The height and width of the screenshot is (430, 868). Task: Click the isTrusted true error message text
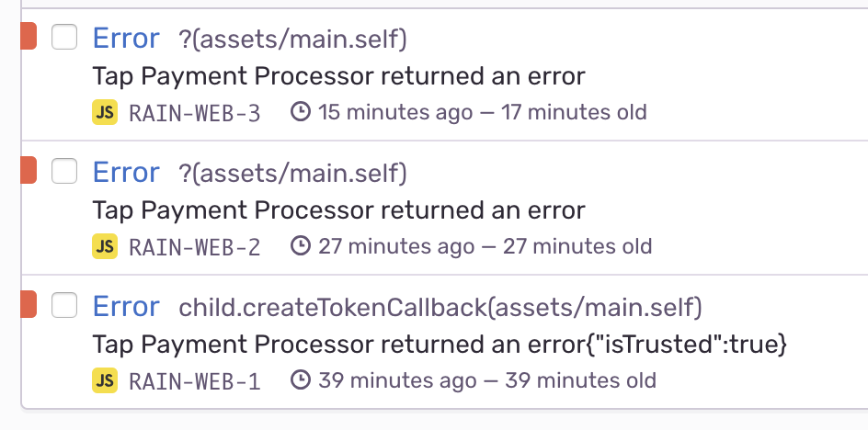[440, 345]
